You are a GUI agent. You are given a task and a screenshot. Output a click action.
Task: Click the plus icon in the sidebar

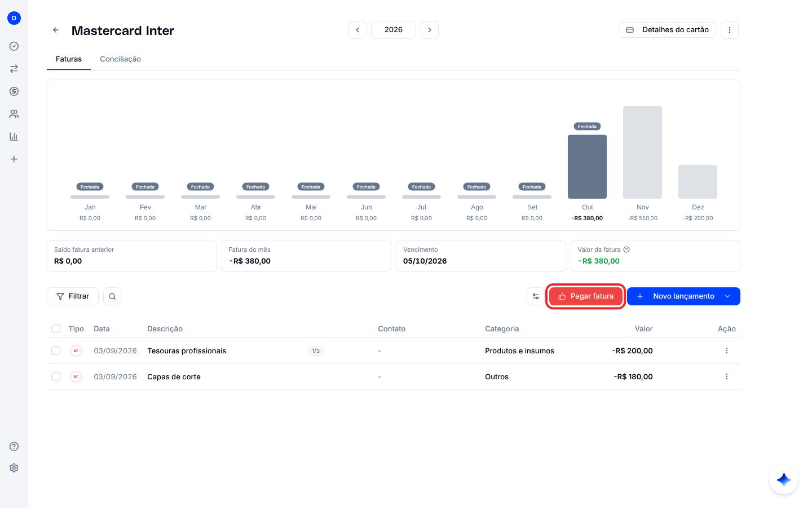pyautogui.click(x=14, y=159)
